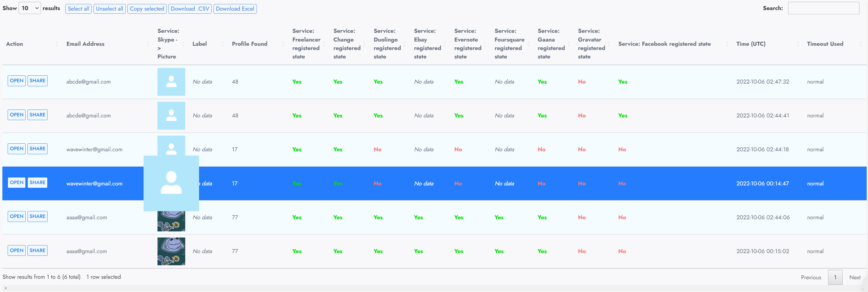Click the Search input field
Viewport: 868px width, 292px height.
pyautogui.click(x=823, y=8)
